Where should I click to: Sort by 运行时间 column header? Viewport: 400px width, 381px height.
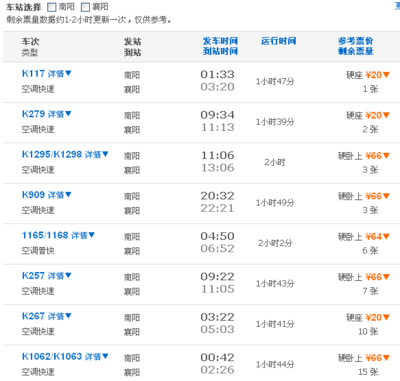tap(278, 41)
